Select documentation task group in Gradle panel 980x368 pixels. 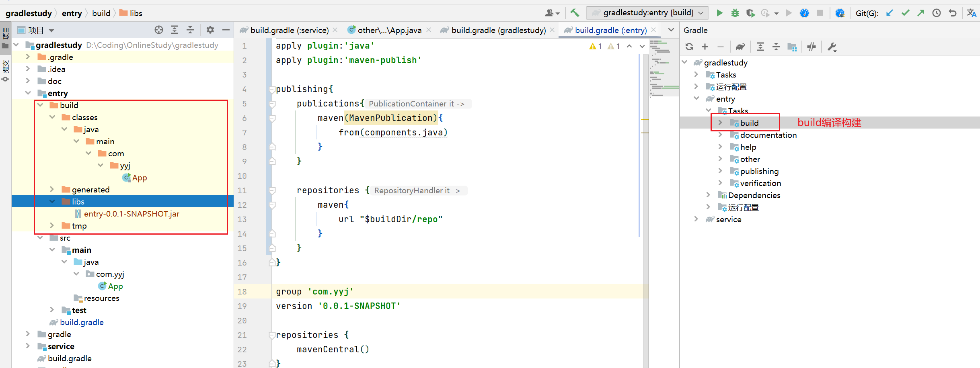click(768, 135)
